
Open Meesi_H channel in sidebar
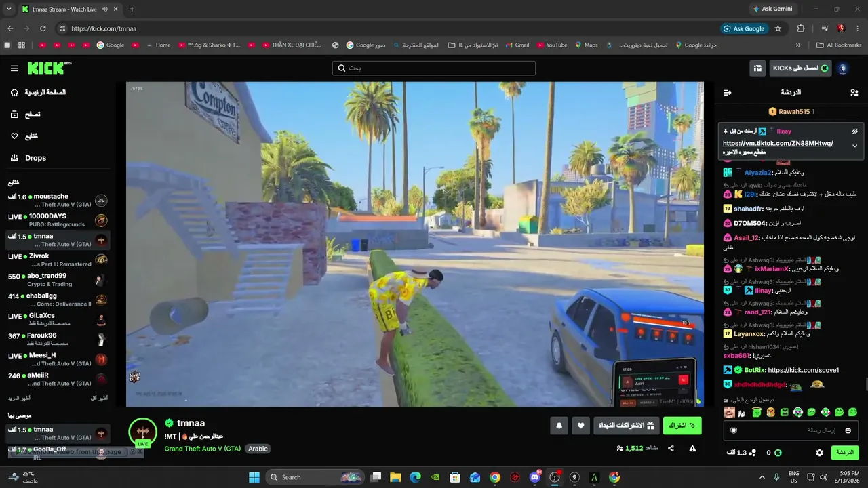(x=58, y=359)
